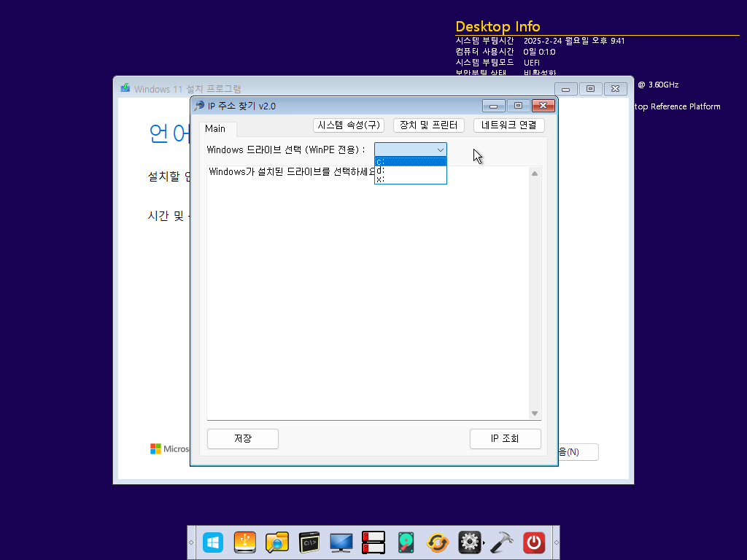Select x: in the drive dropdown list
747x560 pixels.
(x=411, y=179)
